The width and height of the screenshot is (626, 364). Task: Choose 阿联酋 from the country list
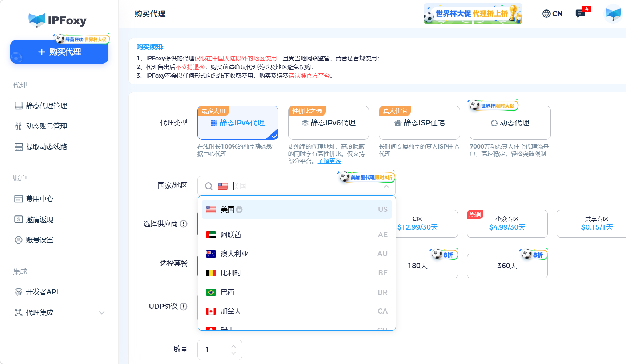[297, 235]
